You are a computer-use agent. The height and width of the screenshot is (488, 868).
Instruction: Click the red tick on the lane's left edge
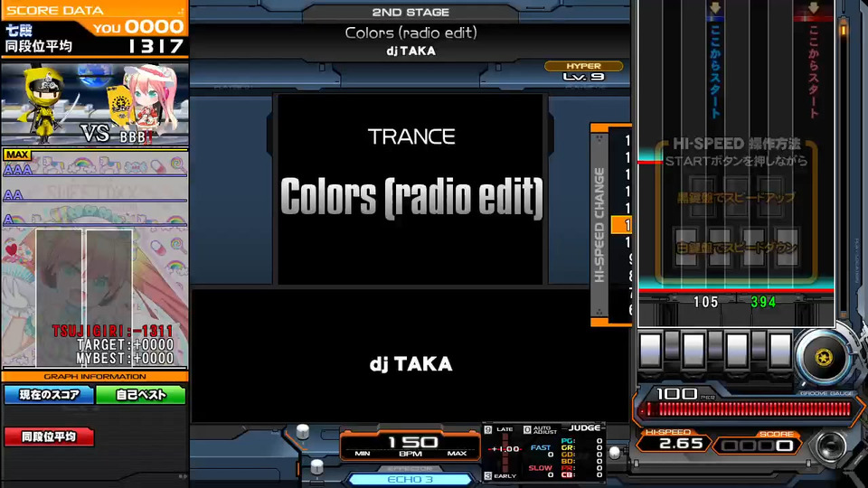click(x=650, y=162)
